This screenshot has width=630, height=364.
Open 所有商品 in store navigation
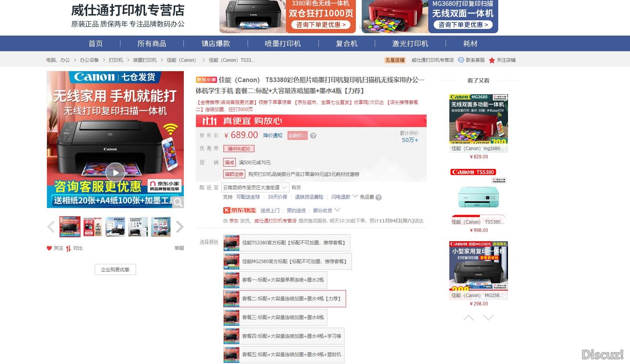pos(152,43)
